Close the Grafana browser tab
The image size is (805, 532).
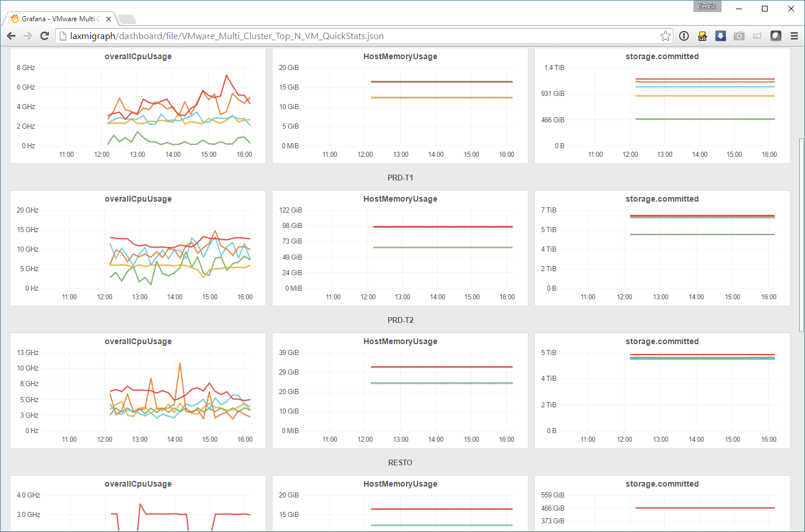click(x=109, y=19)
